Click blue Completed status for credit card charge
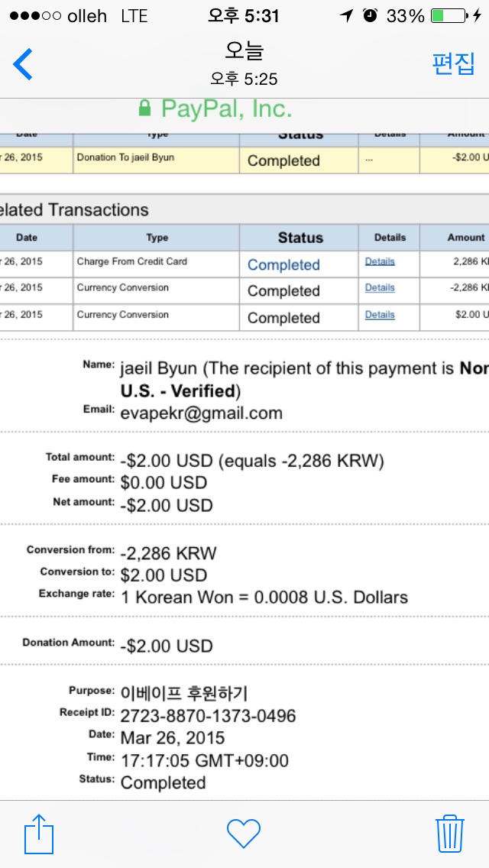This screenshot has width=489, height=868. click(283, 265)
